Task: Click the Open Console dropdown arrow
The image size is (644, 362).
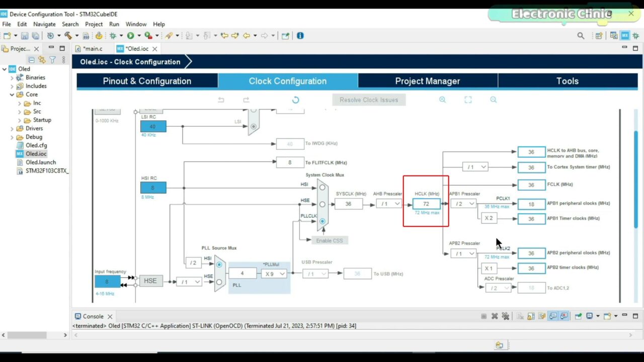Action: point(615,316)
